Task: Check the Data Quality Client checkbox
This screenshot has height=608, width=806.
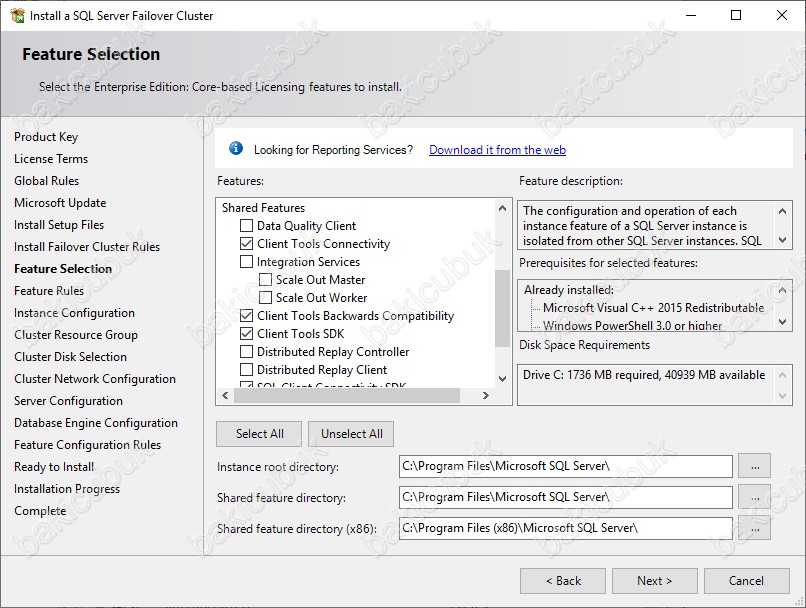Action: click(246, 226)
